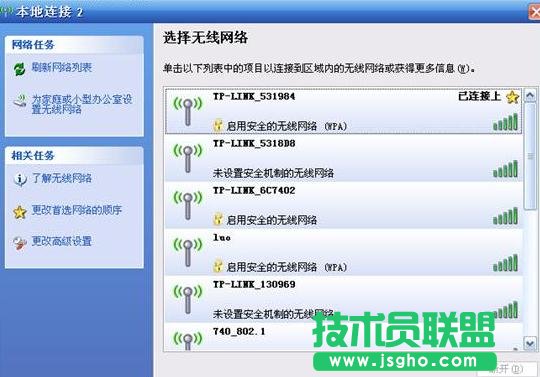Open the change advanced settings link
This screenshot has height=377, width=540.
pyautogui.click(x=62, y=241)
